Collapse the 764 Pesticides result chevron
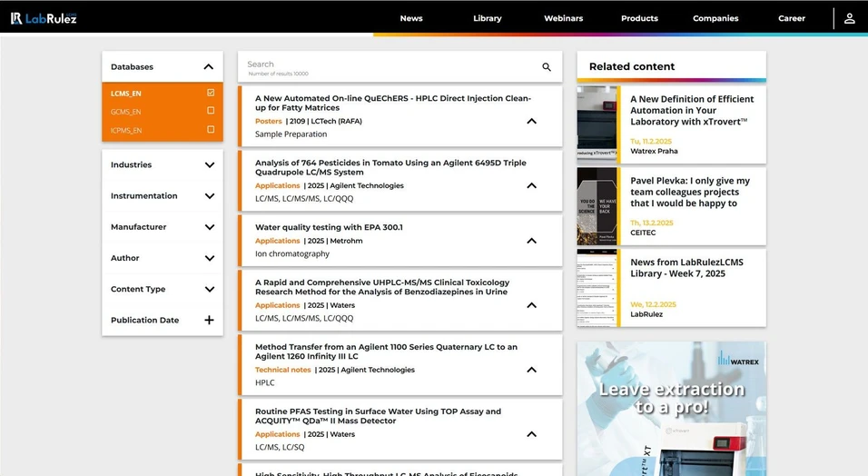The image size is (868, 476). [x=531, y=185]
